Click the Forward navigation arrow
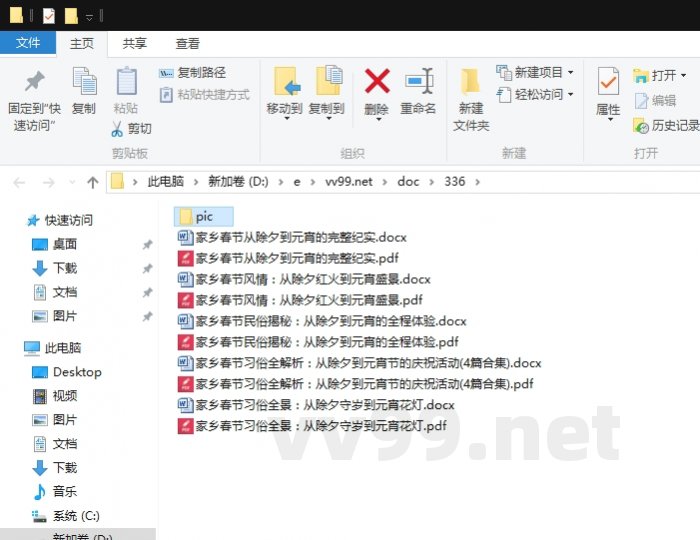This screenshot has height=540, width=700. click(48, 183)
